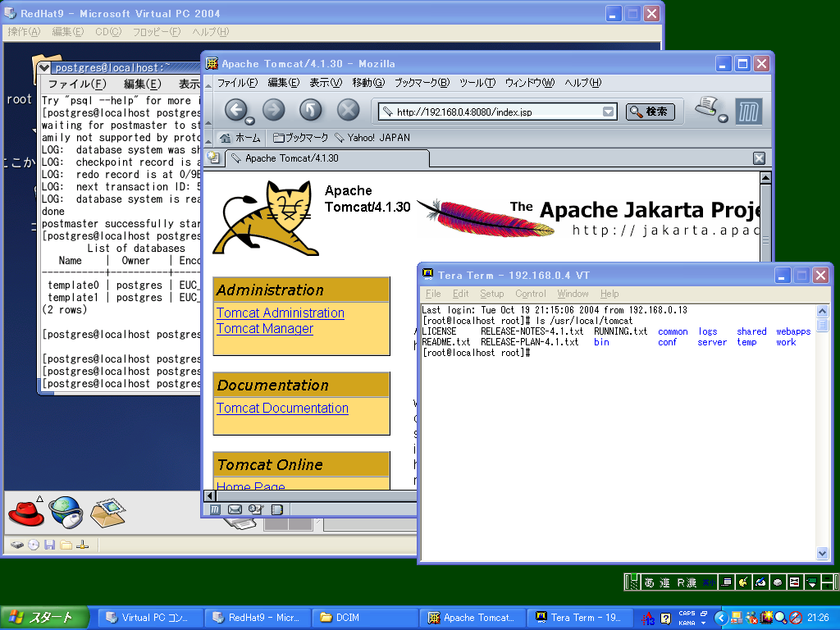Click the Red Hat menu icon

tap(25, 512)
